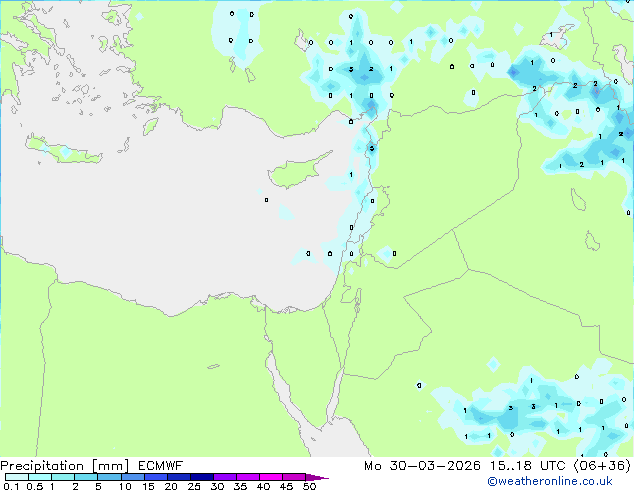Click the island of Crete on the map

63,152
